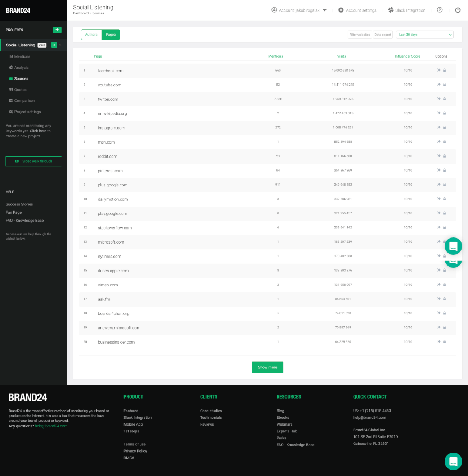Click the add project plus icon
This screenshot has height=476, width=468.
pyautogui.click(x=57, y=30)
